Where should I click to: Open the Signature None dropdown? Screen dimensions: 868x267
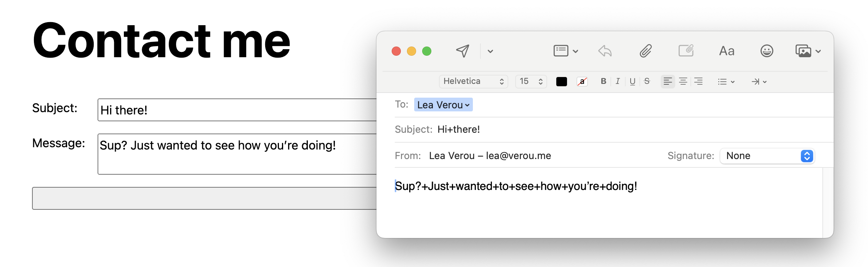(767, 156)
